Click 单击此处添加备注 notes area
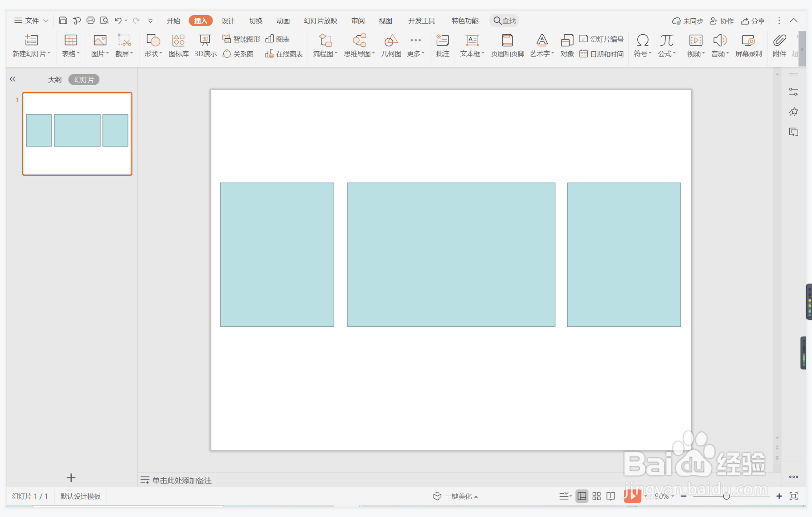This screenshot has width=812, height=517. point(182,480)
